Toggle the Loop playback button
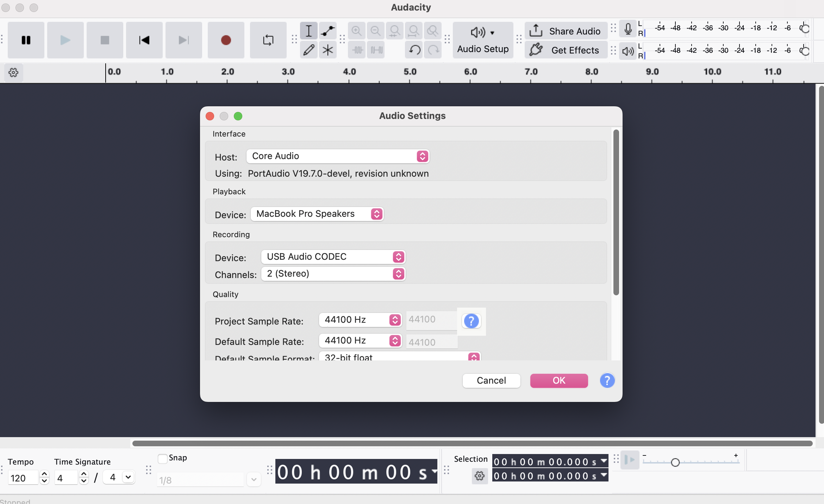 point(268,40)
